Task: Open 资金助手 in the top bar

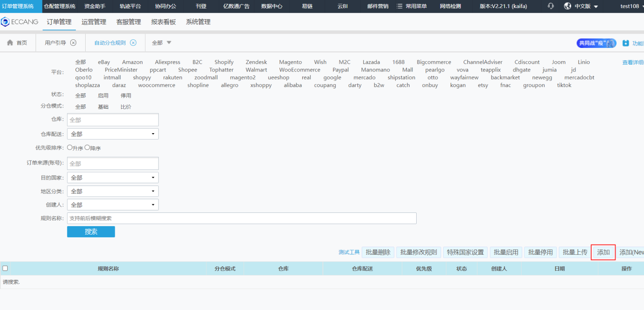Action: point(95,6)
